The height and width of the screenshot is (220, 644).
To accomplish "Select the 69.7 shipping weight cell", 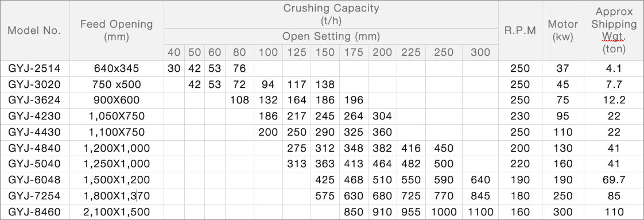I will [x=614, y=180].
